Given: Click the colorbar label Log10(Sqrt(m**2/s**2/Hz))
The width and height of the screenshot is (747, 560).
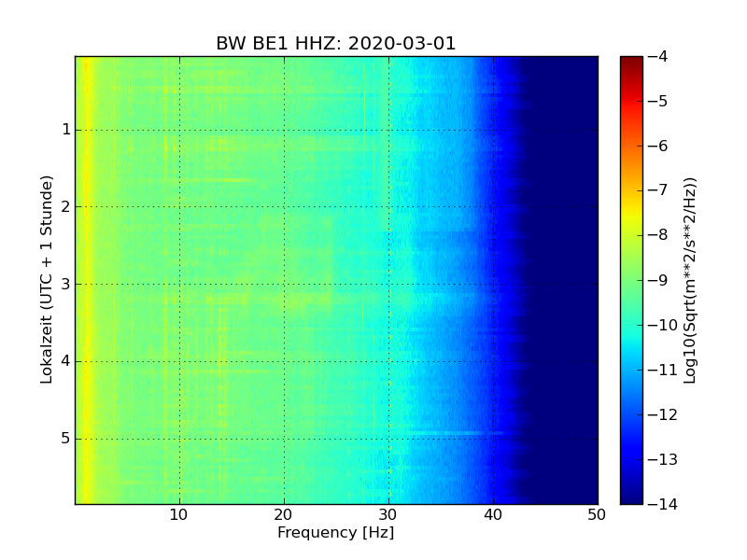Looking at the screenshot, I should click(x=690, y=281).
